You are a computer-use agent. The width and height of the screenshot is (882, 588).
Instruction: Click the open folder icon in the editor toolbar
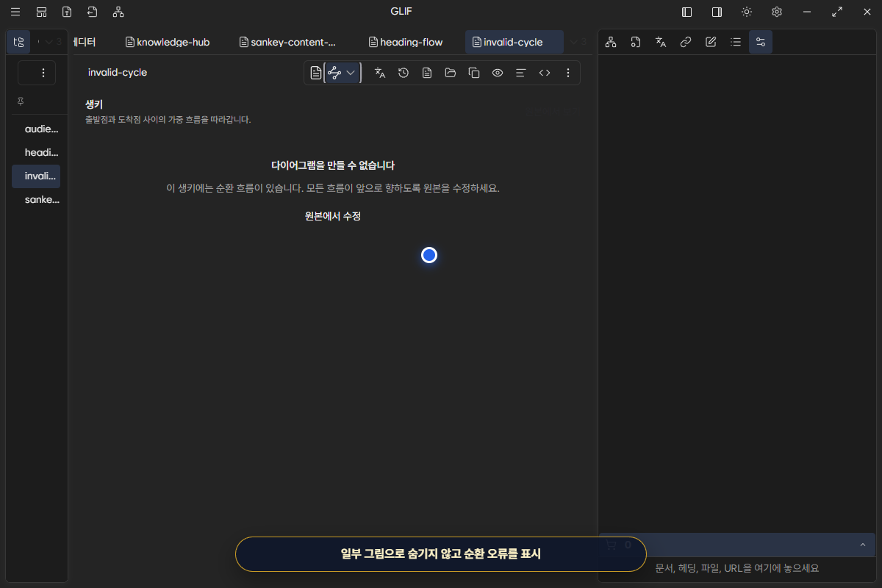pyautogui.click(x=451, y=73)
